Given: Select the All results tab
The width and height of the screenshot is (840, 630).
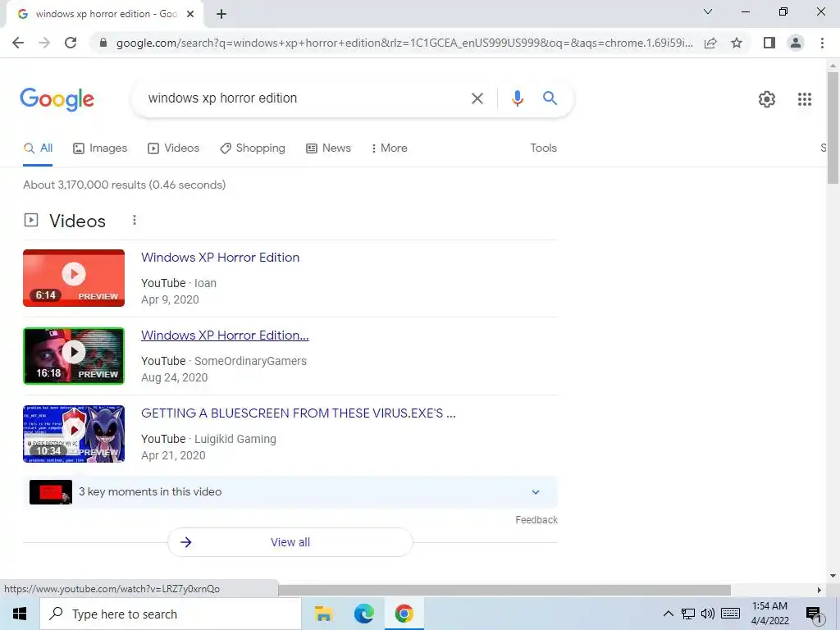Looking at the screenshot, I should [38, 148].
